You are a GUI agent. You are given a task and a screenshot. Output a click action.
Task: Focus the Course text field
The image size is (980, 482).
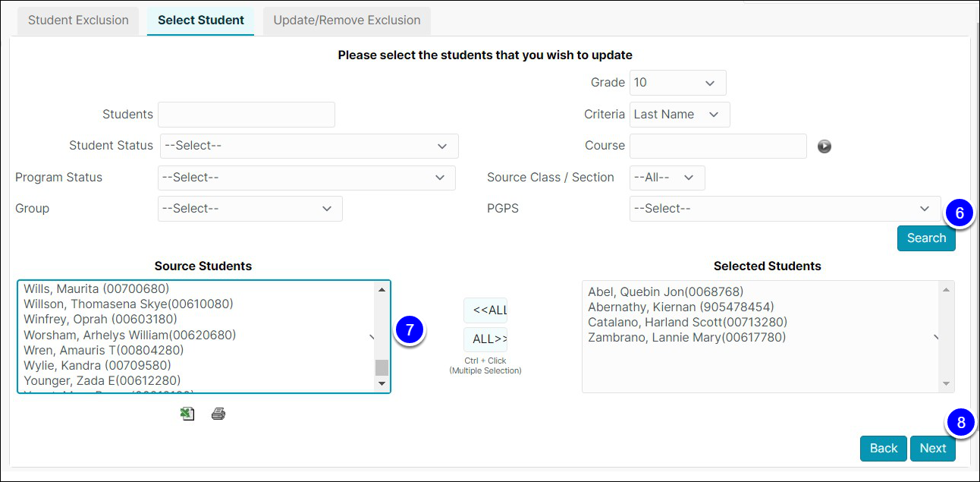pos(718,146)
